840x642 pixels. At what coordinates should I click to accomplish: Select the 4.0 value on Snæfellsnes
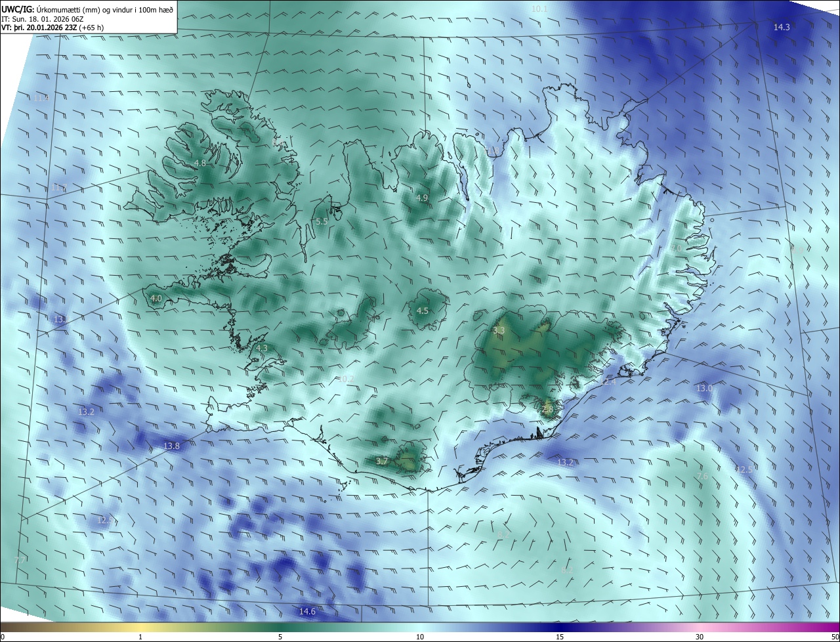tap(156, 298)
